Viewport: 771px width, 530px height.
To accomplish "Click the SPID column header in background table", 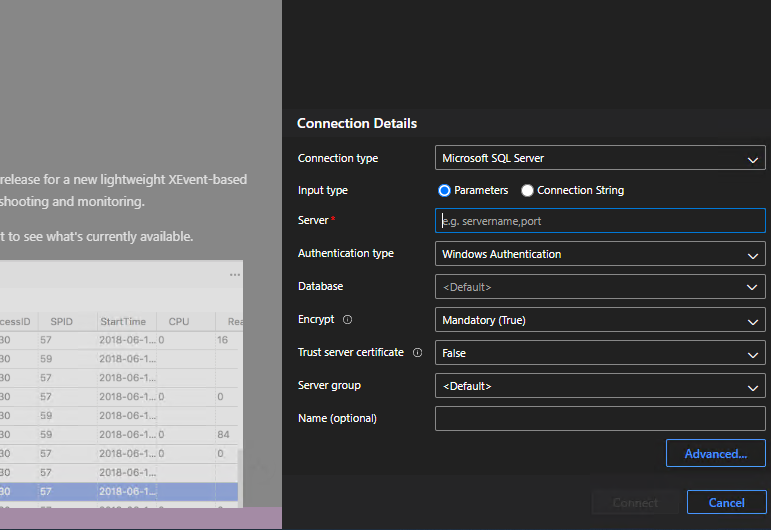I will point(61,322).
